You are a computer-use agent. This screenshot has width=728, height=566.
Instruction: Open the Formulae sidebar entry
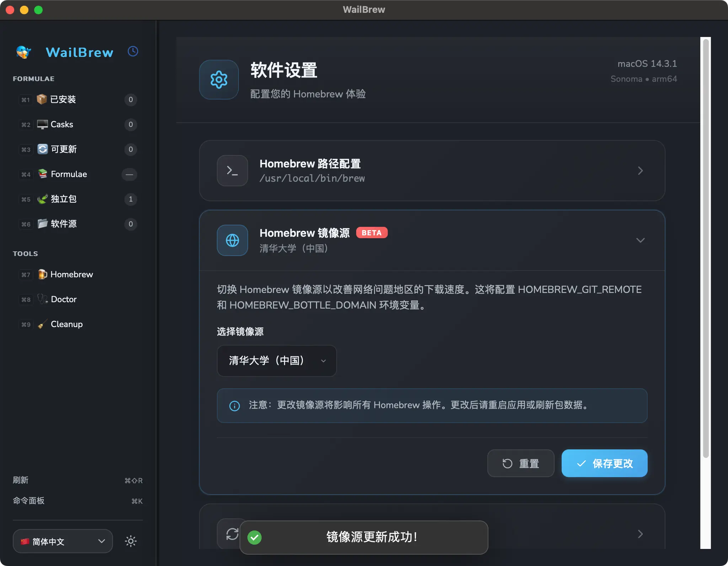[x=77, y=174]
